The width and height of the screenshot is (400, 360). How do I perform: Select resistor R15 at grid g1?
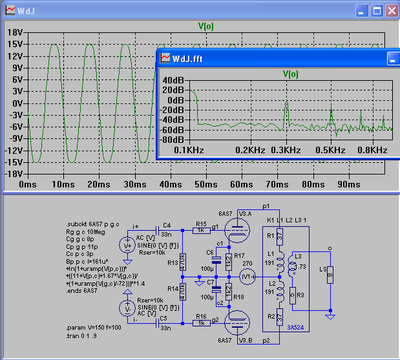[201, 230]
